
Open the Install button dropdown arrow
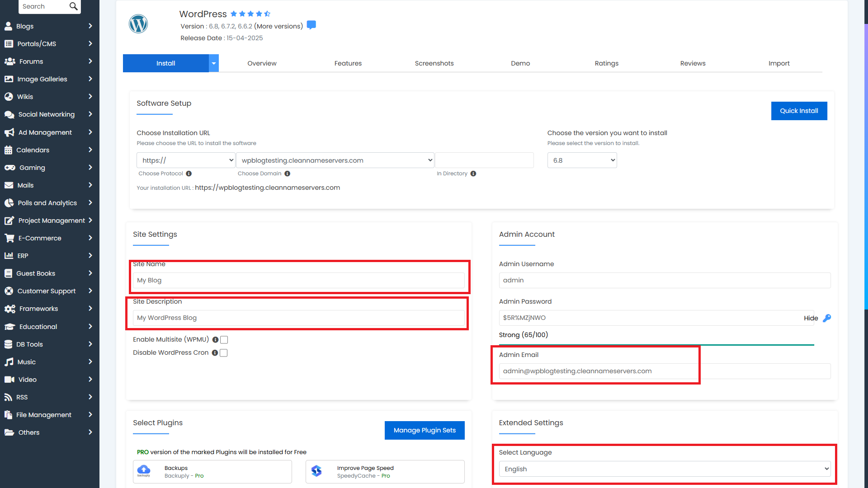(214, 63)
